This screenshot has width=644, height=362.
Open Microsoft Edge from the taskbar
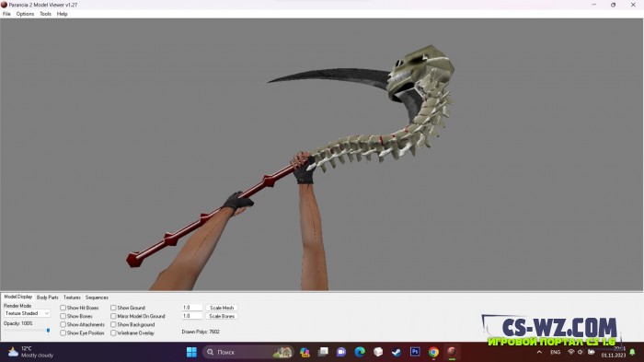tap(360, 352)
